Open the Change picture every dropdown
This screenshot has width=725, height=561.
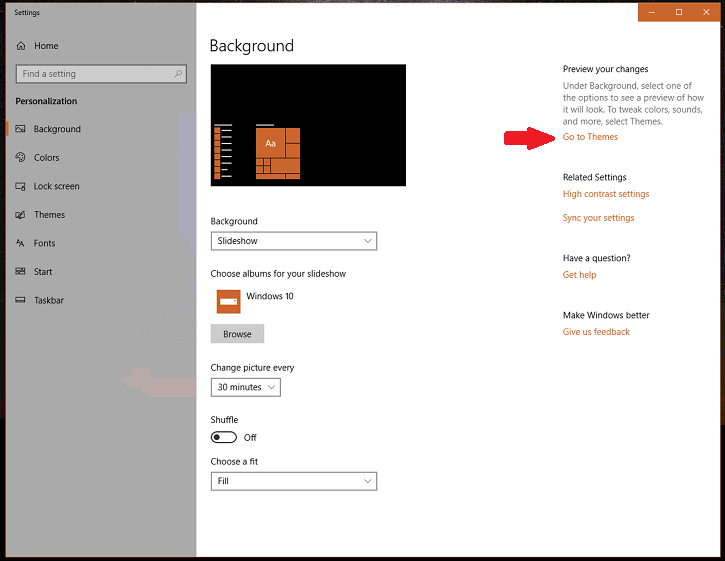tap(246, 387)
